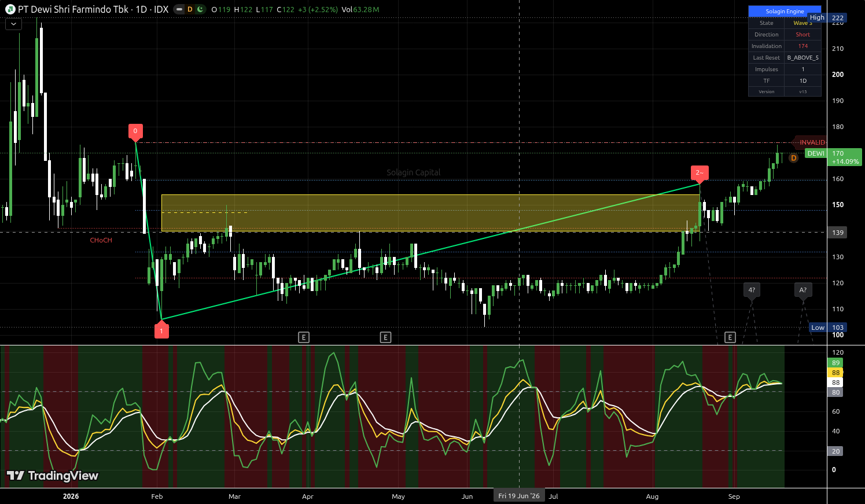Click the green DEWI price tag
Screen dimensions: 865x504
click(x=816, y=153)
